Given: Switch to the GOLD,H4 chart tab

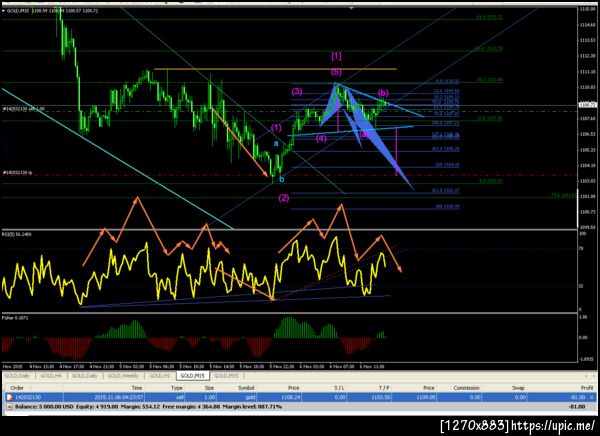Looking at the screenshot, I should pos(51,376).
